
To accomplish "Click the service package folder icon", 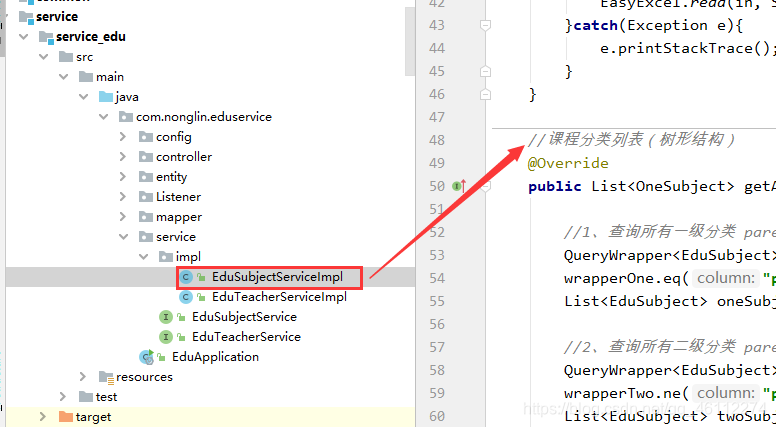I will (146, 237).
